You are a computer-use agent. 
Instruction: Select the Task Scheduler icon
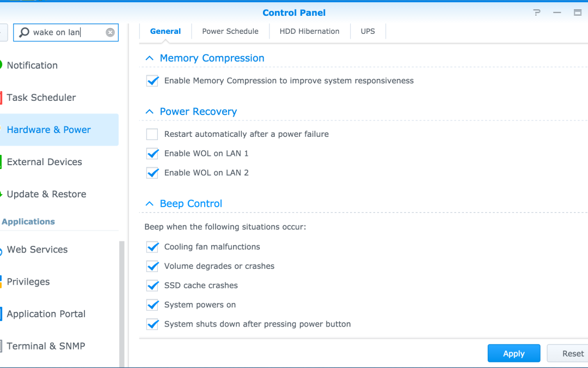[2, 97]
